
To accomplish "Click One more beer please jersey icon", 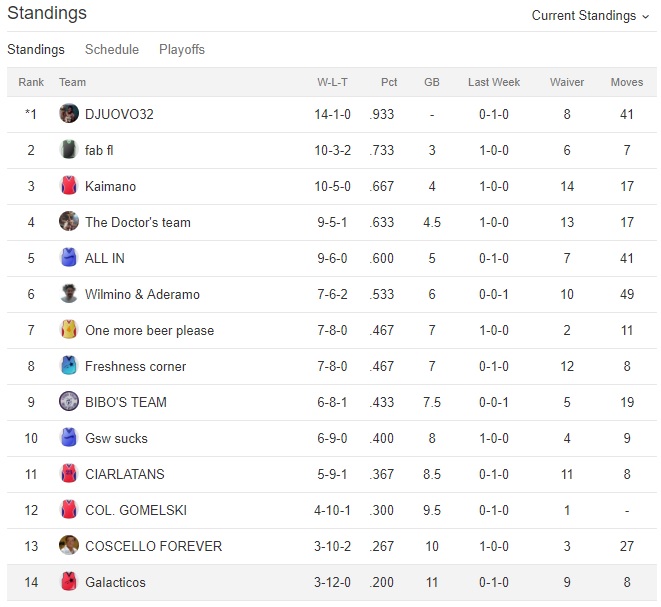I will [69, 330].
